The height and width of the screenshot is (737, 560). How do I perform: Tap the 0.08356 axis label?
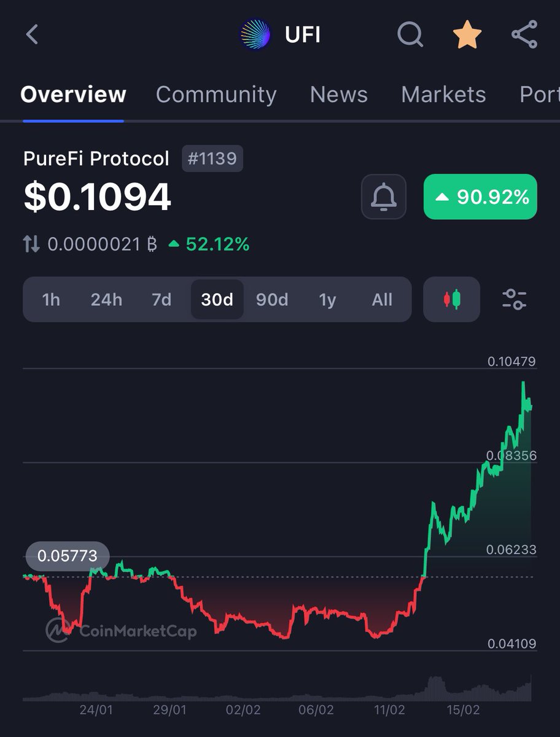511,456
